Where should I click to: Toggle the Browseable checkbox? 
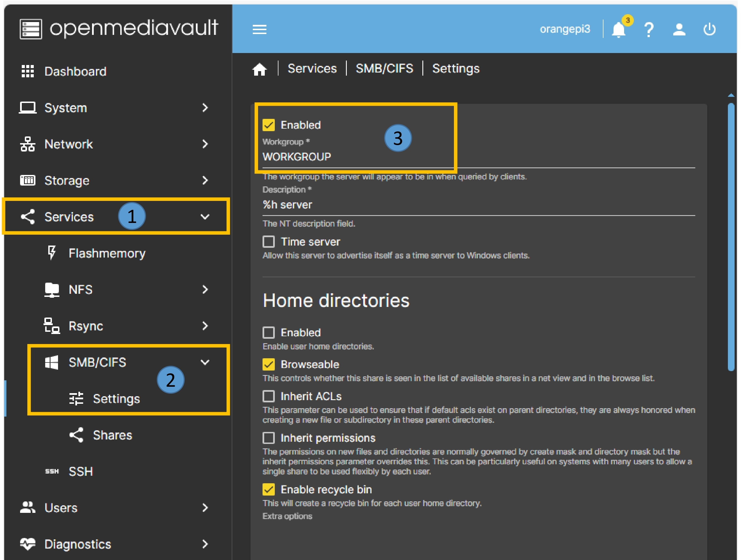268,364
